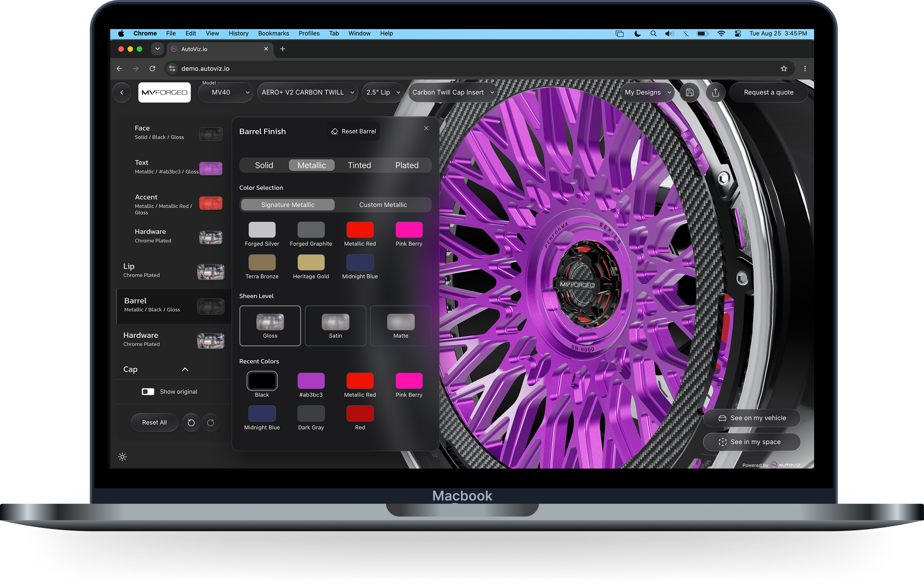
Task: Click the sound volume icon in menu bar
Action: (669, 33)
